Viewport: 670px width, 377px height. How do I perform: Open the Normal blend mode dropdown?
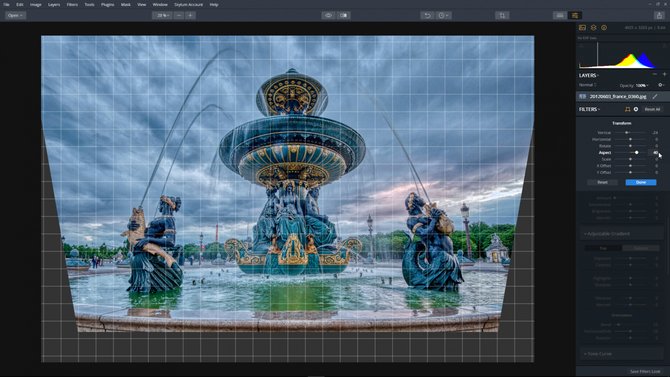coord(588,85)
